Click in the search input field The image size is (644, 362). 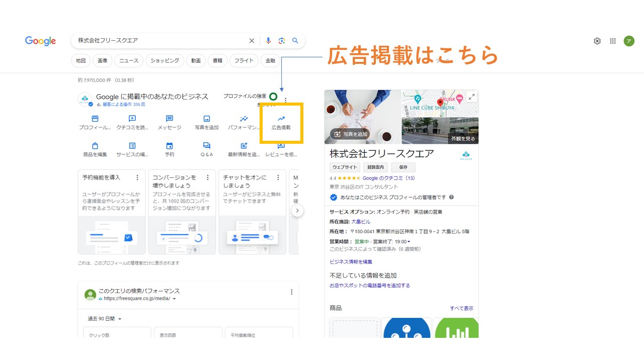[x=161, y=41]
